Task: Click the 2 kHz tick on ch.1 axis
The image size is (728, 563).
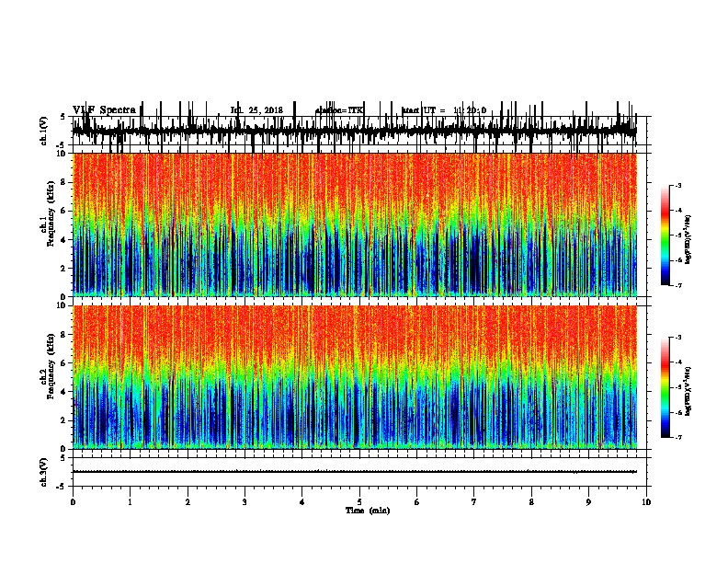Action: point(63,269)
